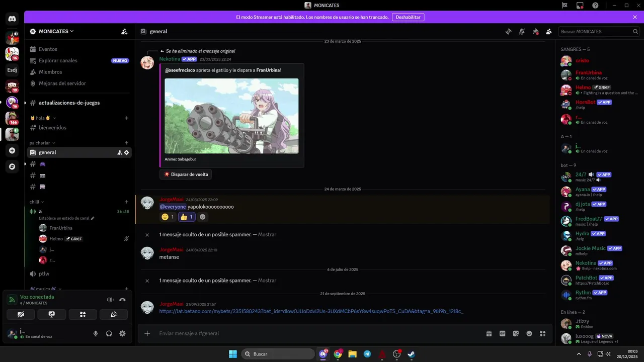This screenshot has width=644, height=362.
Task: Open Miembros in the sidebar
Action: tap(79, 72)
